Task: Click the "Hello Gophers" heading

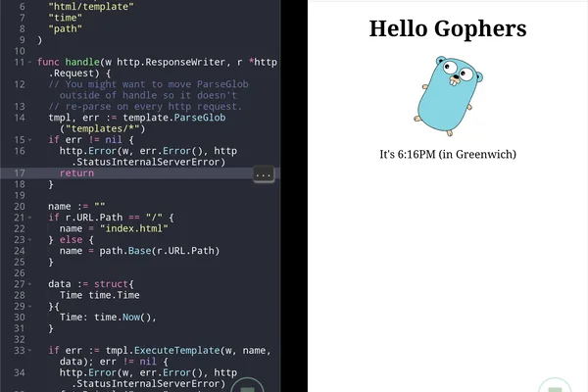Action: click(x=448, y=28)
